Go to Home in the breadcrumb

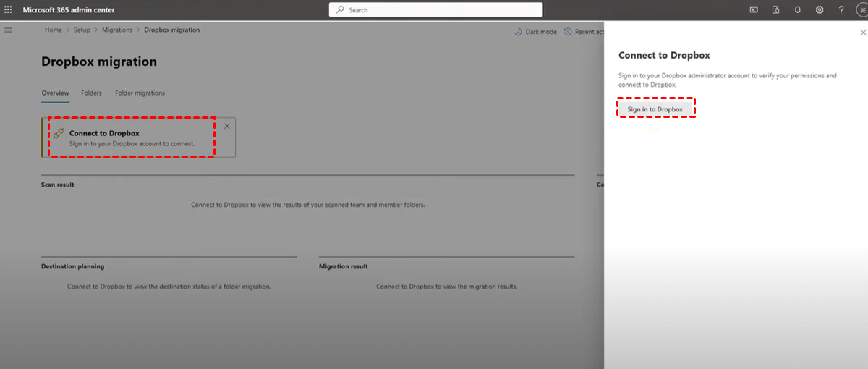coord(54,30)
